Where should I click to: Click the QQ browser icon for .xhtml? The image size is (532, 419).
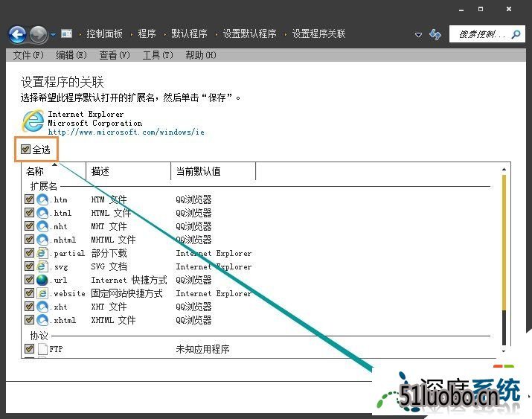pyautogui.click(x=42, y=320)
